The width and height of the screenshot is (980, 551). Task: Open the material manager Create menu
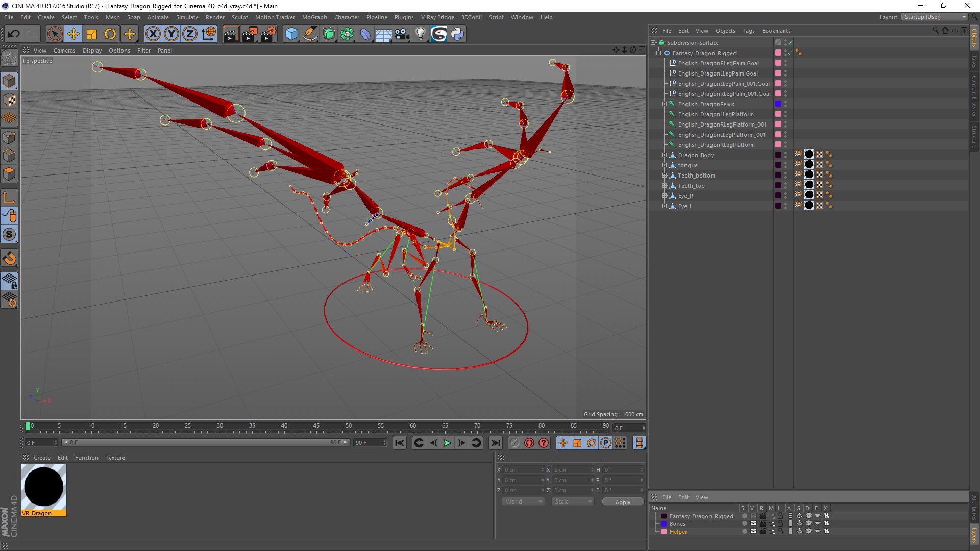click(x=42, y=458)
